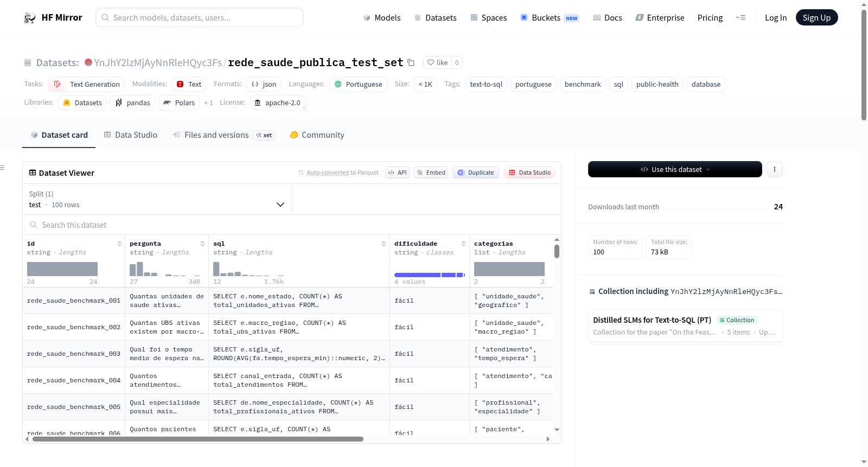Open the Polars library tag
868x467 pixels.
click(179, 103)
